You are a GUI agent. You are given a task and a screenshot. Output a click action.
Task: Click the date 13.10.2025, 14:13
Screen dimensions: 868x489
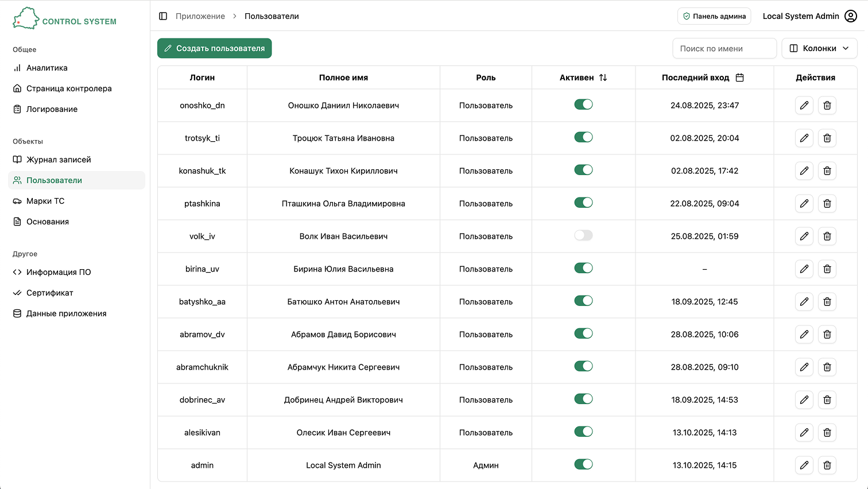coord(704,433)
